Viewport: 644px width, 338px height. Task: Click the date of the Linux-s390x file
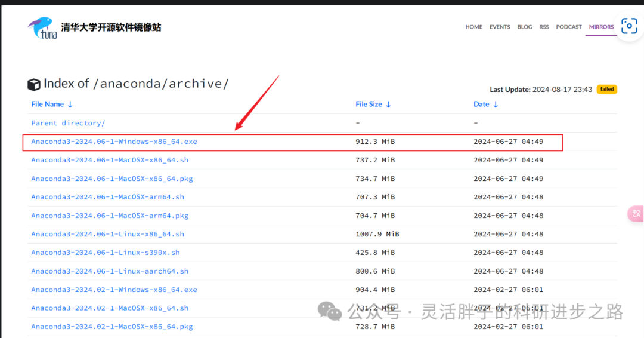pos(508,253)
